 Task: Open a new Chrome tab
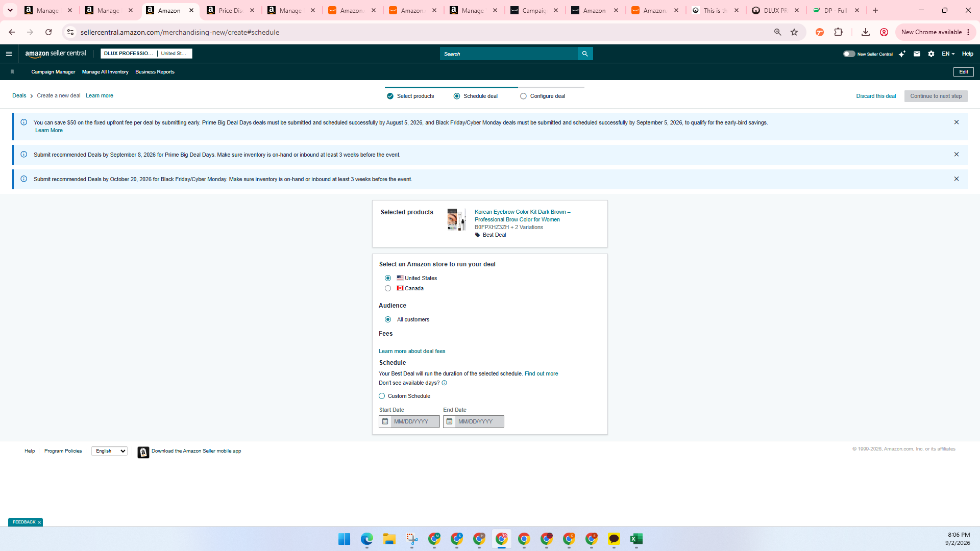coord(875,10)
